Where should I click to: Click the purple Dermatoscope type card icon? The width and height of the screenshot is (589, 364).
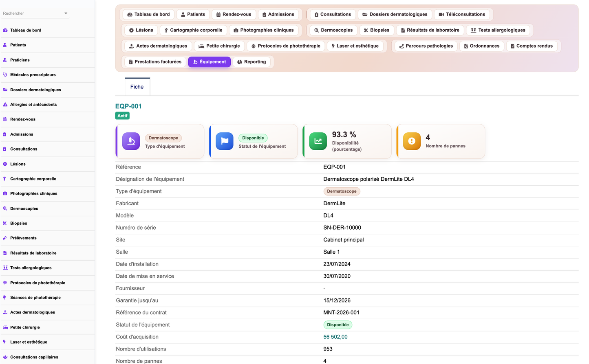[x=131, y=141]
